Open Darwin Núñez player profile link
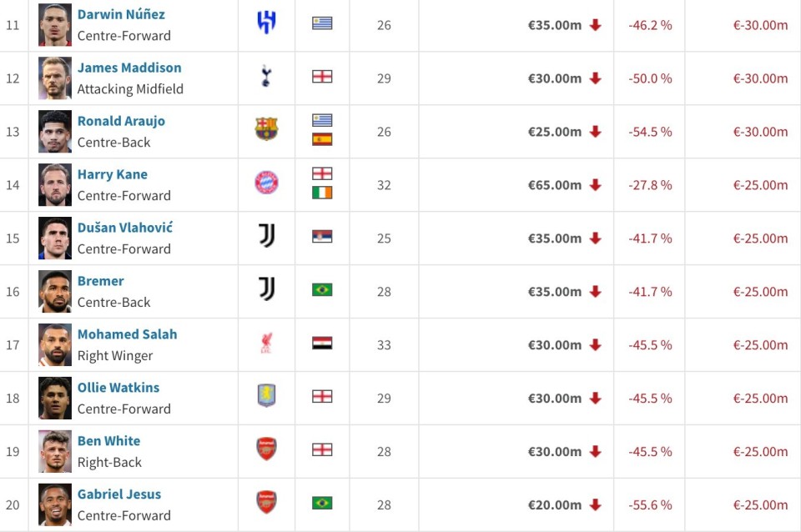This screenshot has height=532, width=801. (121, 14)
